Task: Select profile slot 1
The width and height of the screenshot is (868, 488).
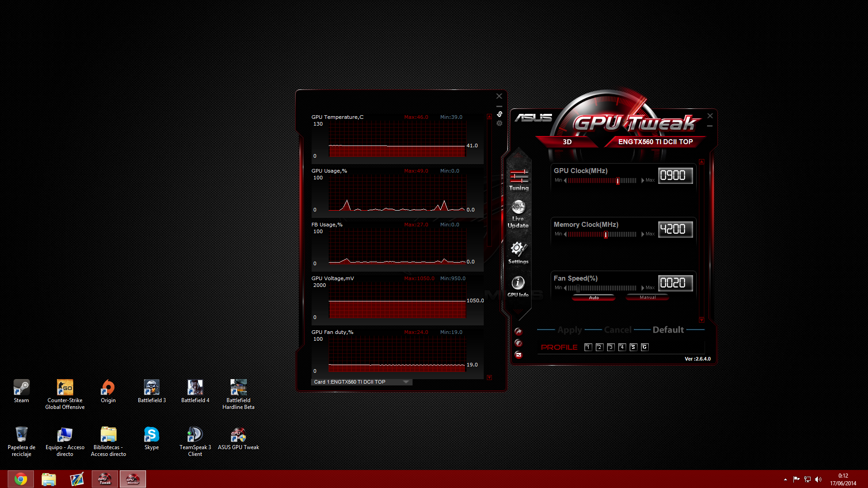Action: [x=588, y=347]
